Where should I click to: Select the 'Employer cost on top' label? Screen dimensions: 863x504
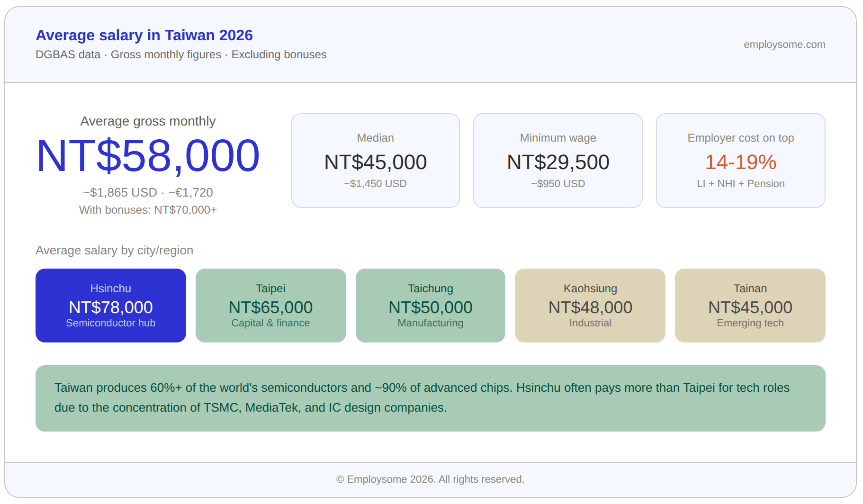click(740, 138)
